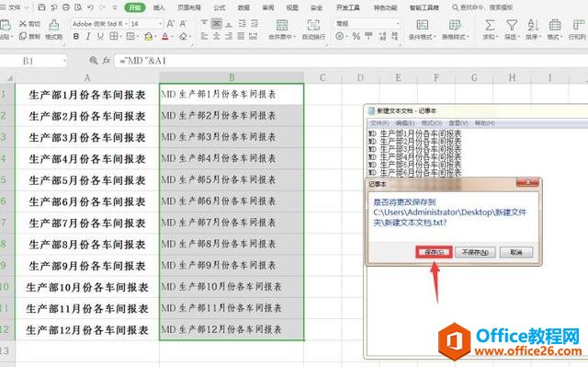Click the column C header
Image resolution: width=588 pixels, height=367 pixels.
[x=322, y=77]
